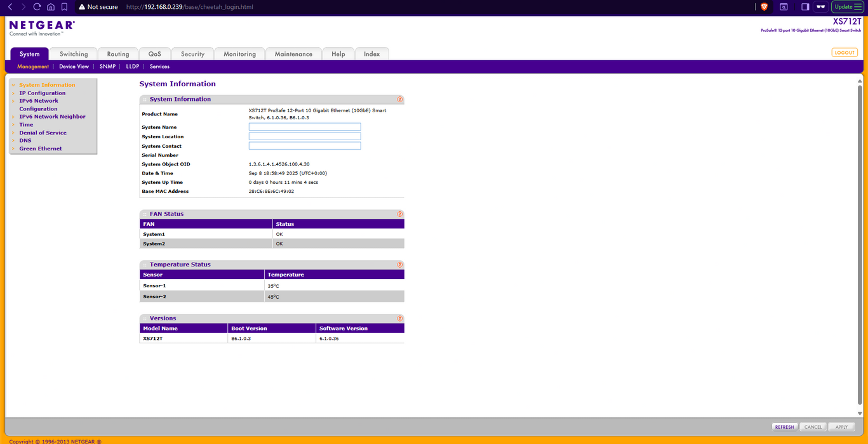The image size is (868, 444).
Task: Select System Information in sidebar
Action: coord(47,85)
